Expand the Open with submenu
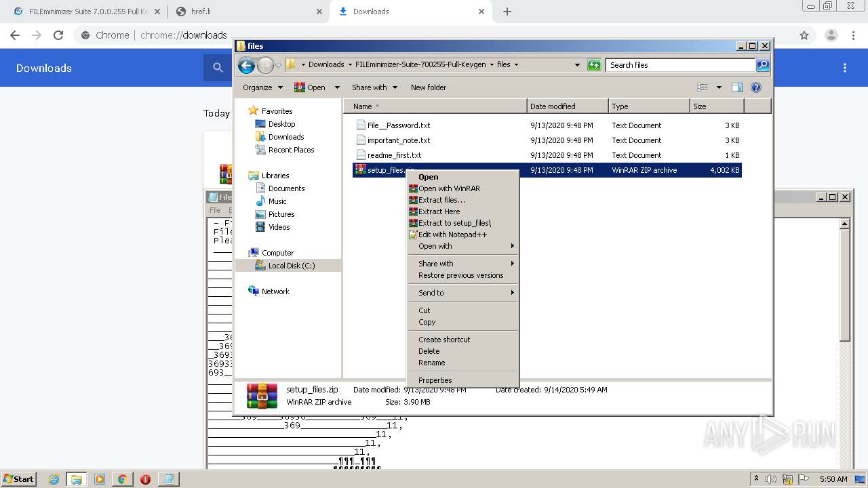The image size is (868, 488). coord(462,246)
